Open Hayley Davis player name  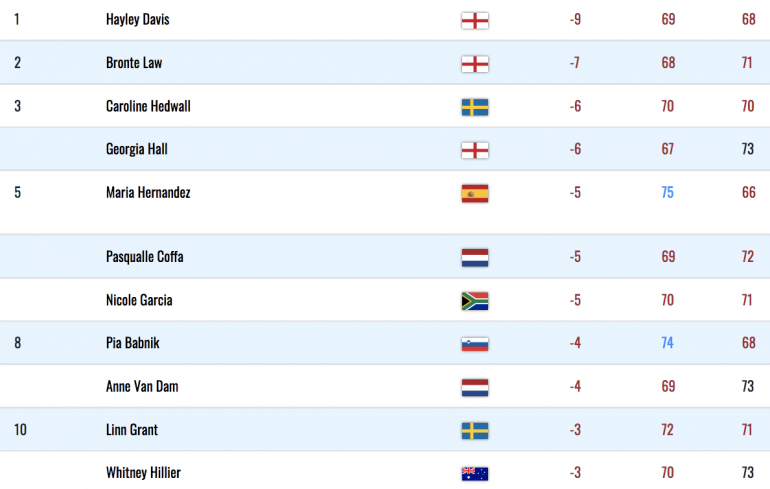pyautogui.click(x=138, y=20)
